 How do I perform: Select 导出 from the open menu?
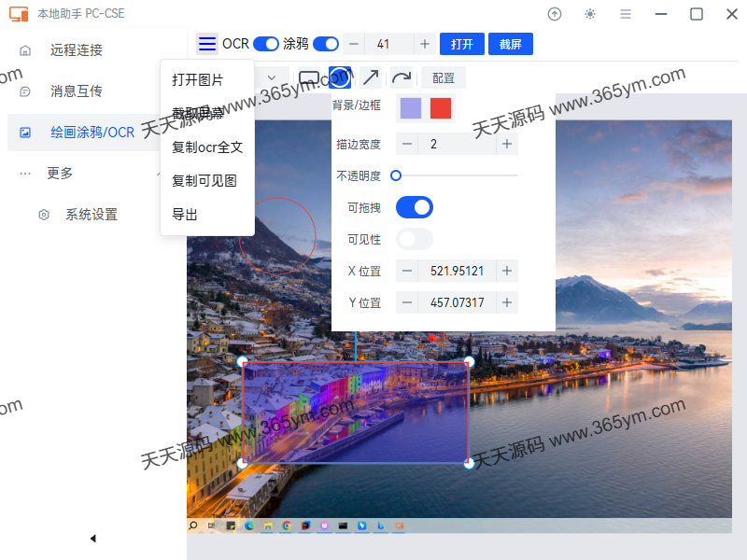click(x=183, y=215)
